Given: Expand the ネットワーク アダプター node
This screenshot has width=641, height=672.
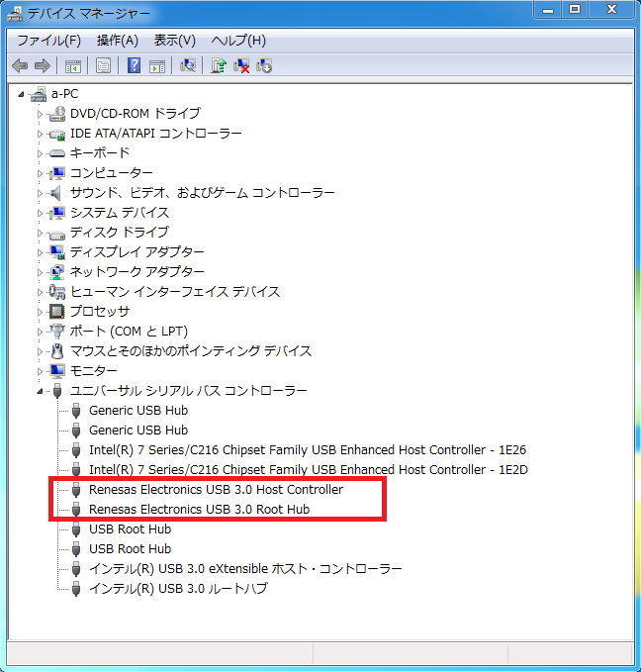Looking at the screenshot, I should [40, 272].
